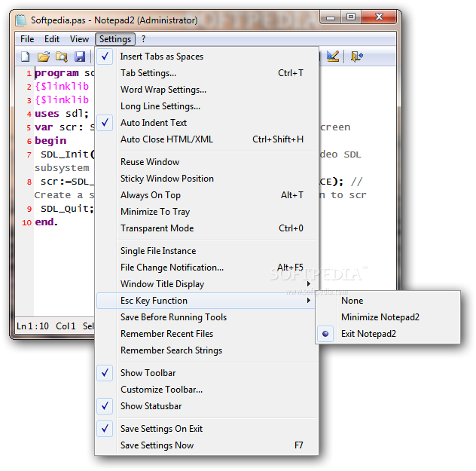Click the 'begin' keyword on line 6
476x471 pixels.
50,141
